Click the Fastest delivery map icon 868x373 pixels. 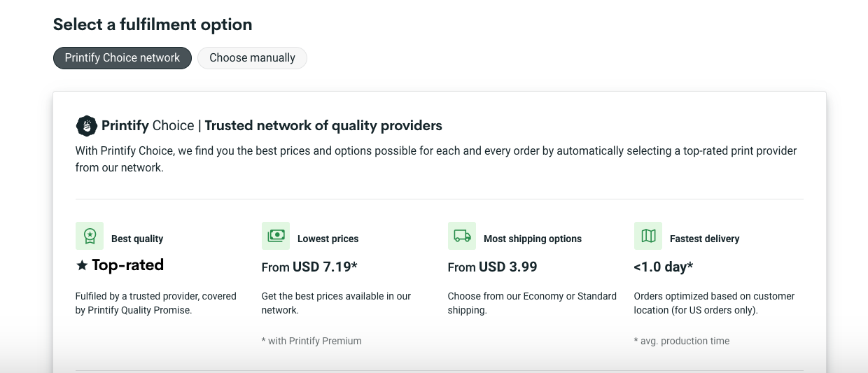click(x=648, y=236)
